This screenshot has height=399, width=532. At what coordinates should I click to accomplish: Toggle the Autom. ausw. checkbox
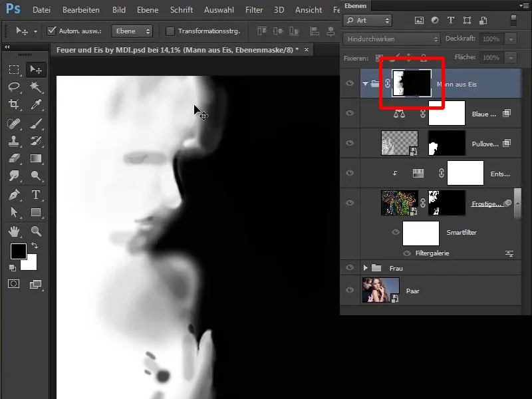point(52,31)
